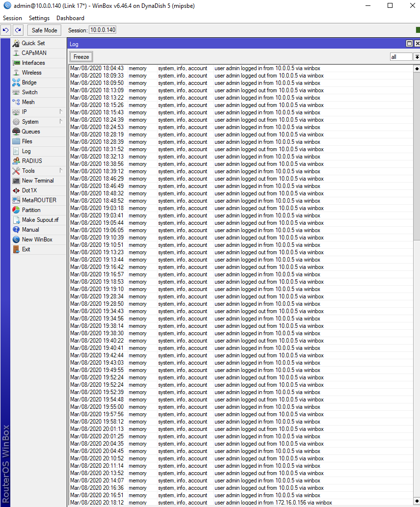The image size is (420, 507).
Task: Select log entry at 18:38:56
Action: [x=241, y=164]
